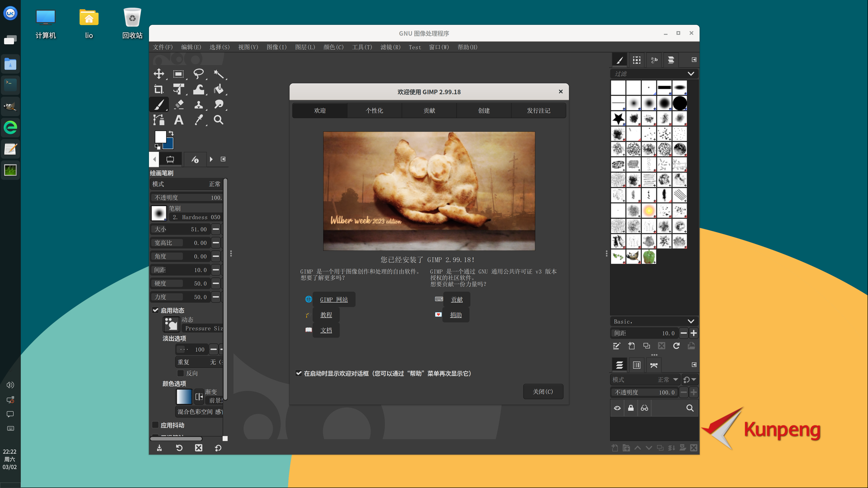Open the GIMP 网站 link
This screenshot has height=488, width=868.
(334, 299)
